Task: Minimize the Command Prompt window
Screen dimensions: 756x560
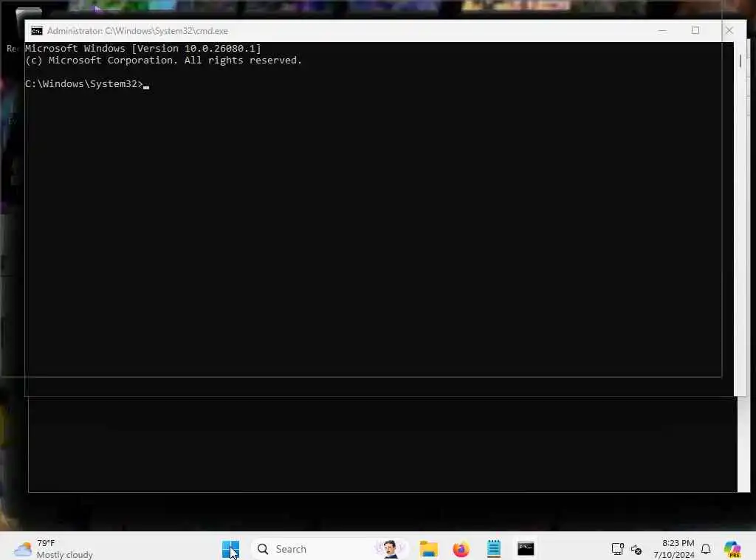Action: (662, 30)
